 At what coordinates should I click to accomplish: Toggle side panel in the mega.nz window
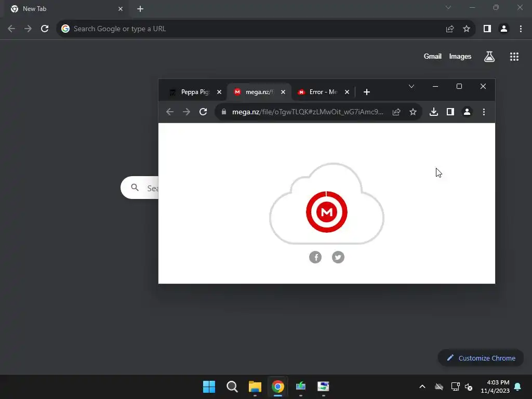(x=450, y=112)
